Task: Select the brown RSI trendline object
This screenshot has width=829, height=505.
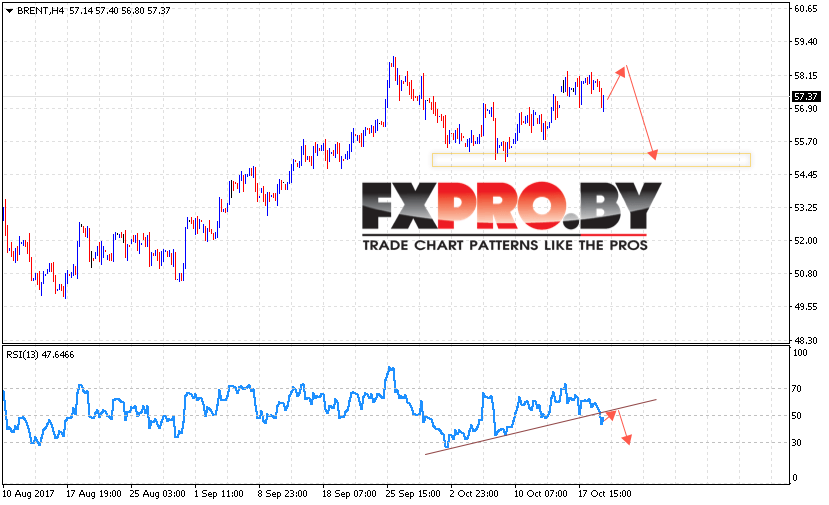Action: pyautogui.click(x=540, y=427)
